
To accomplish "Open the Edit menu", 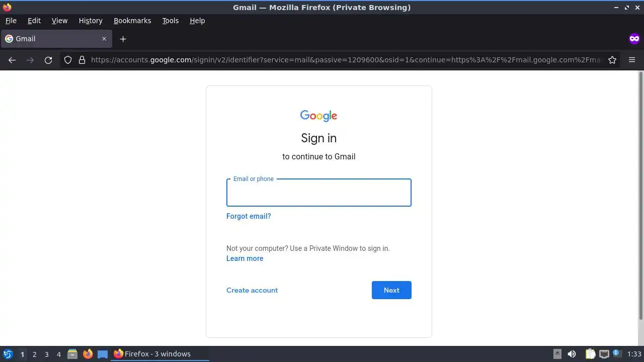I will tap(34, 21).
